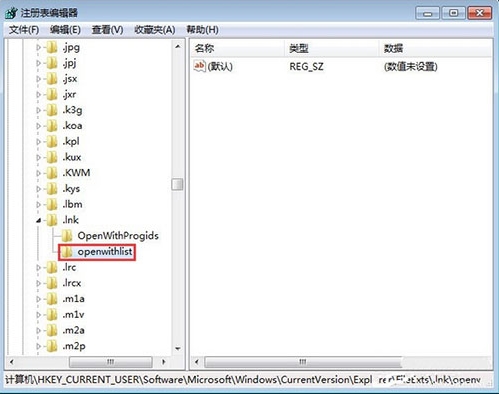The height and width of the screenshot is (394, 499).
Task: Click the Registry Editor title bar icon
Action: [x=11, y=13]
